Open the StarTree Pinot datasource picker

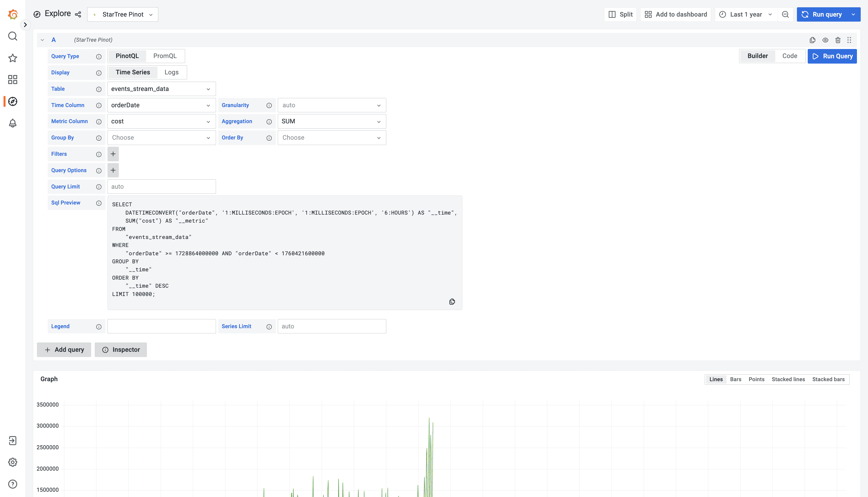[123, 14]
